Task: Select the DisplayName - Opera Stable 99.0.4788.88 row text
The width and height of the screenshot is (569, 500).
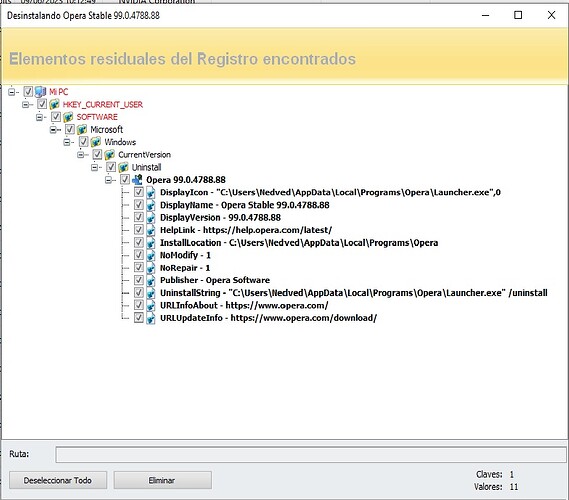Action: 245,205
